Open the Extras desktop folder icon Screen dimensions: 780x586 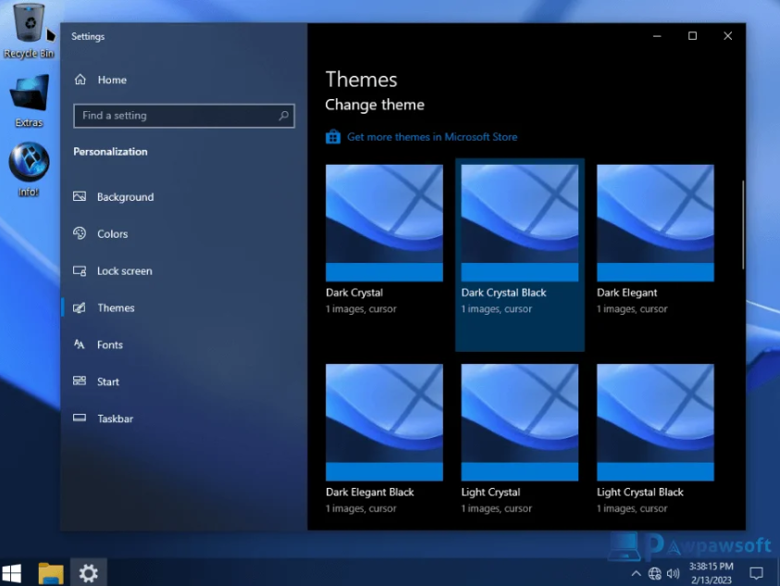point(29,99)
